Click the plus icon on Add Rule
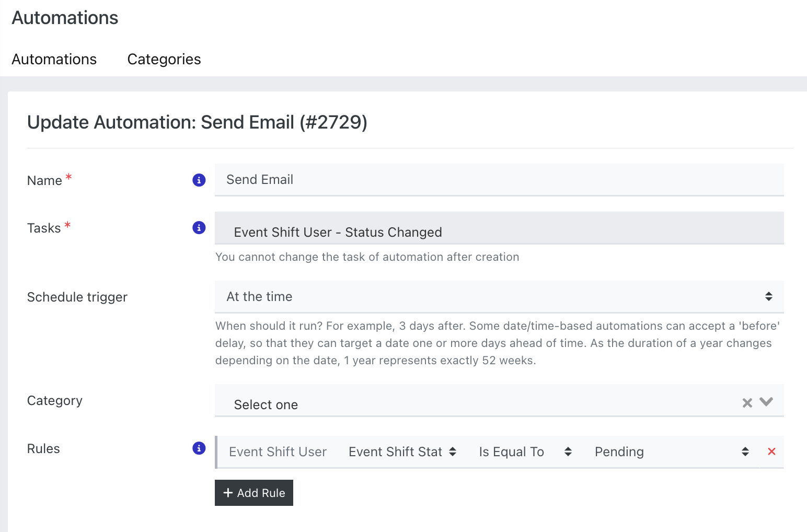 coord(228,493)
